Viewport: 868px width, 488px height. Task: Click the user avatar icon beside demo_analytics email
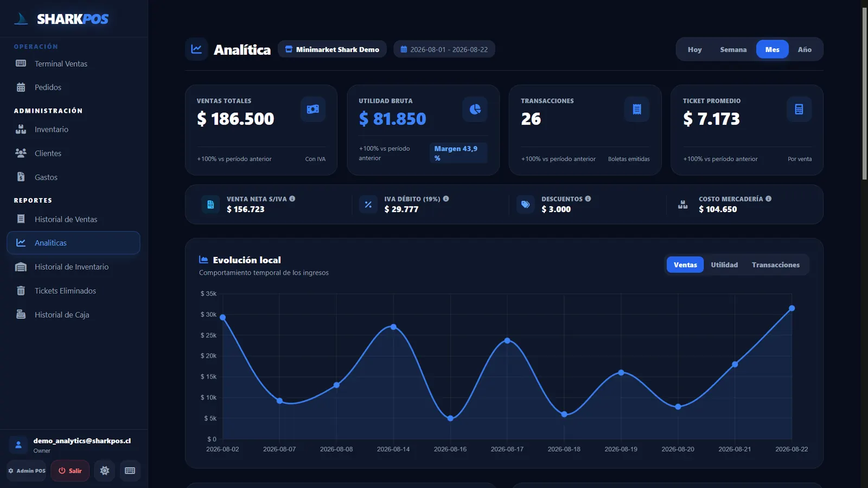pyautogui.click(x=18, y=445)
